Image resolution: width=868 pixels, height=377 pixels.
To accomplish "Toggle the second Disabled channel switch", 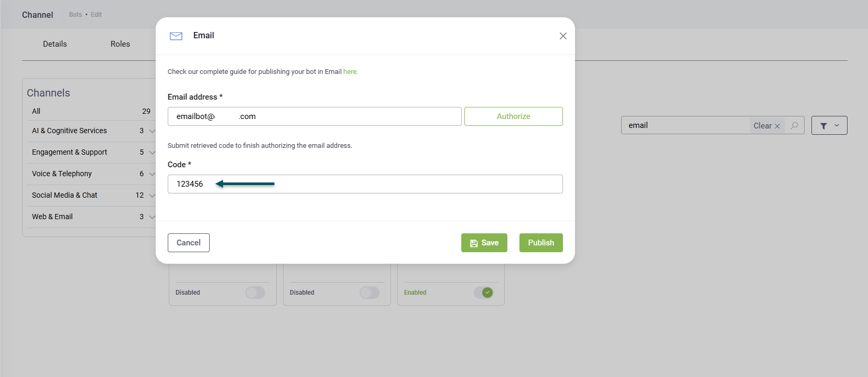I will pyautogui.click(x=370, y=293).
